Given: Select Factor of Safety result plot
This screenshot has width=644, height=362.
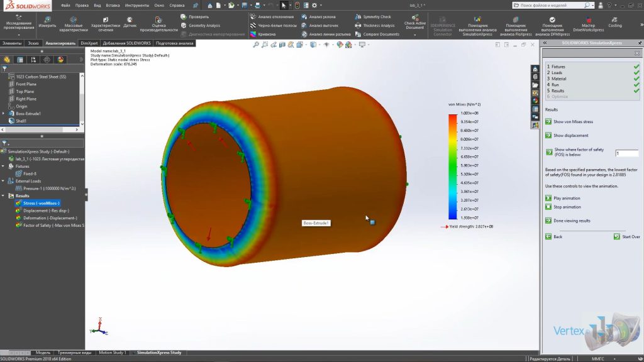Looking at the screenshot, I should click(x=50, y=226).
